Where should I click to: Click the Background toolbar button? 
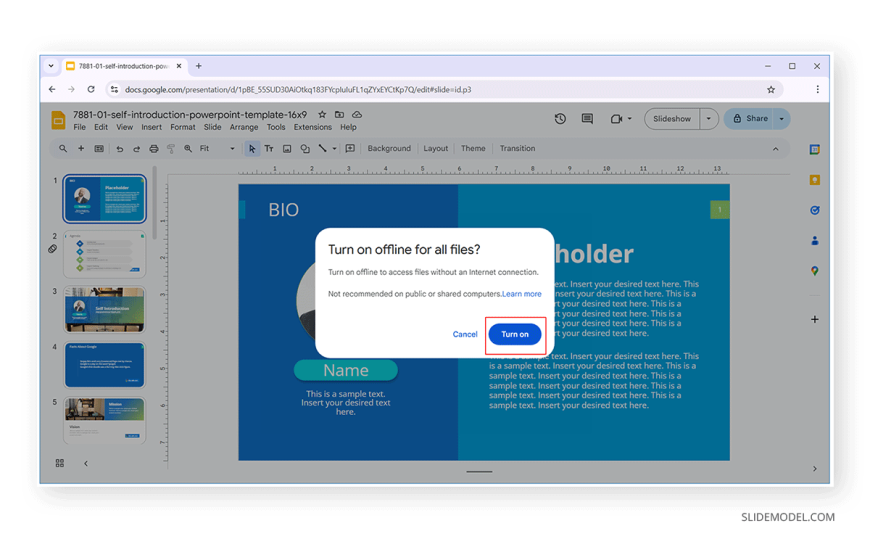coord(389,149)
